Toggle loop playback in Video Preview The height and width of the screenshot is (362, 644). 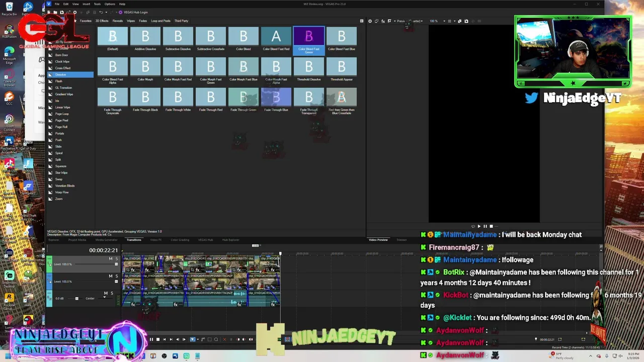click(472, 226)
